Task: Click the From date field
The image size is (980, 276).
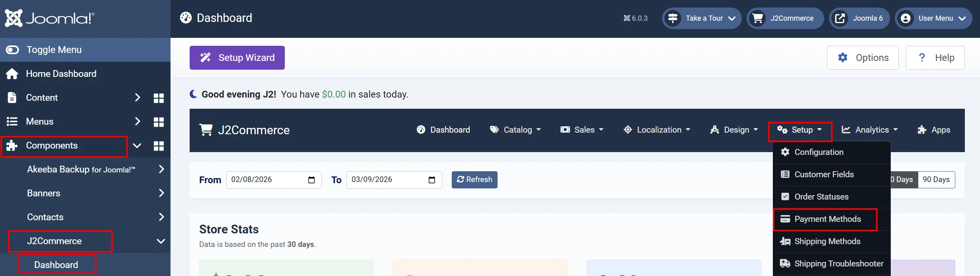Action: pos(274,180)
